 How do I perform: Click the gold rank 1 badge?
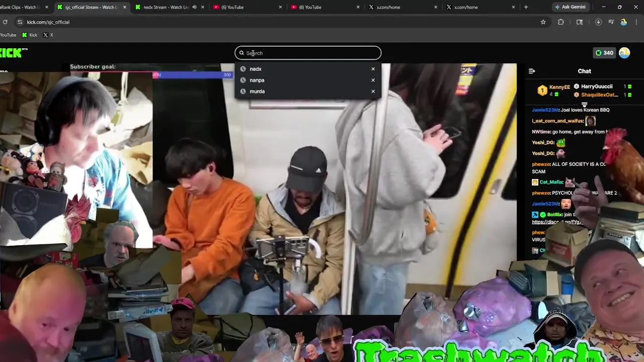(542, 90)
